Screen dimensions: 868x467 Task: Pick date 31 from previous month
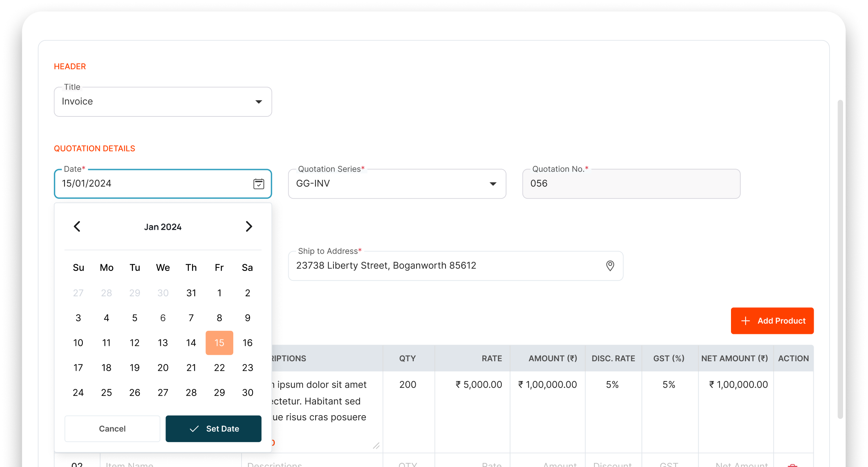tap(191, 293)
